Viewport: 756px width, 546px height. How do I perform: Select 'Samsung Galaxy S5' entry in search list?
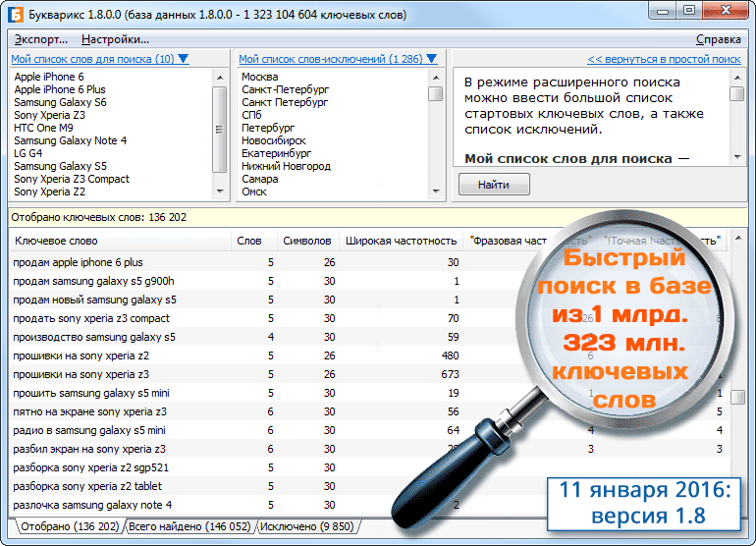[60, 166]
